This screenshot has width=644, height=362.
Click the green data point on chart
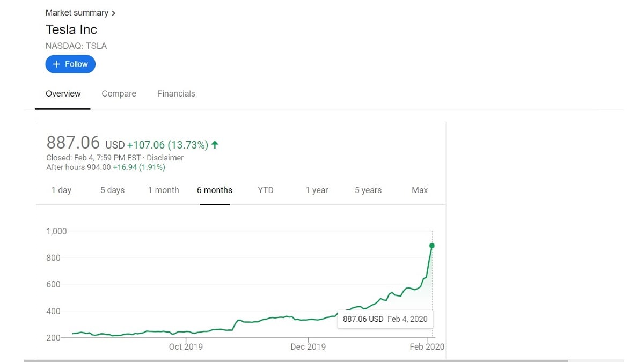tap(432, 246)
